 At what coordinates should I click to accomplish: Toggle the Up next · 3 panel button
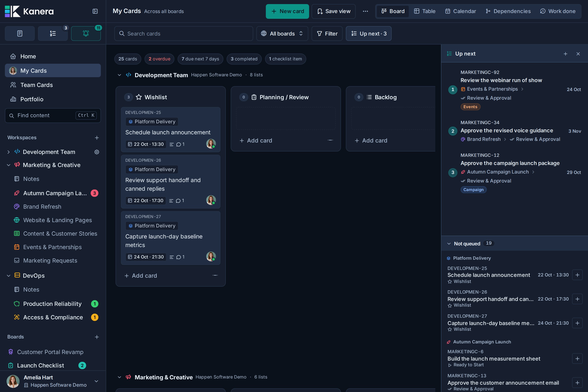[369, 33]
